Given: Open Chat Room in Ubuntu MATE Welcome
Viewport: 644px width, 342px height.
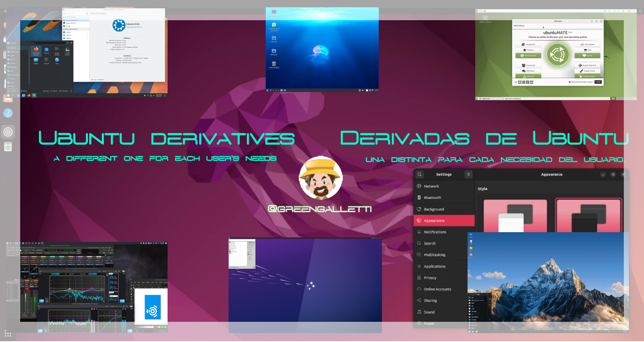Looking at the screenshot, I should tap(528, 71).
